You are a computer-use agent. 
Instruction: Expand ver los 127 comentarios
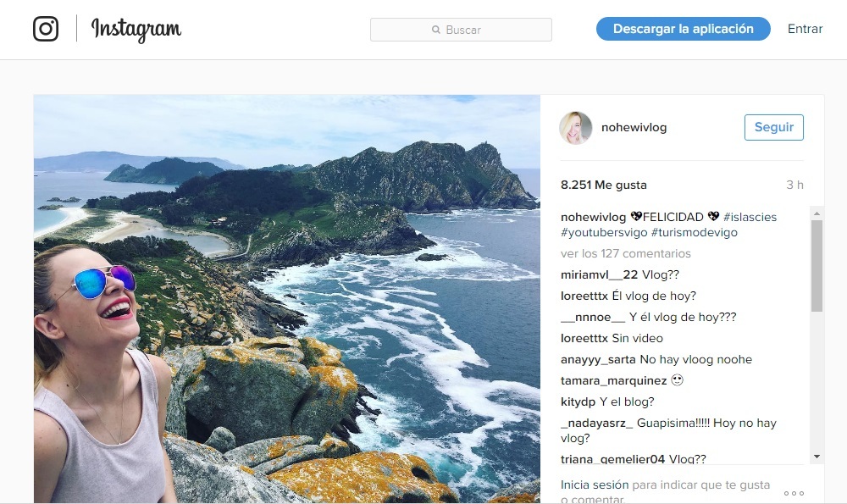pyautogui.click(x=626, y=253)
